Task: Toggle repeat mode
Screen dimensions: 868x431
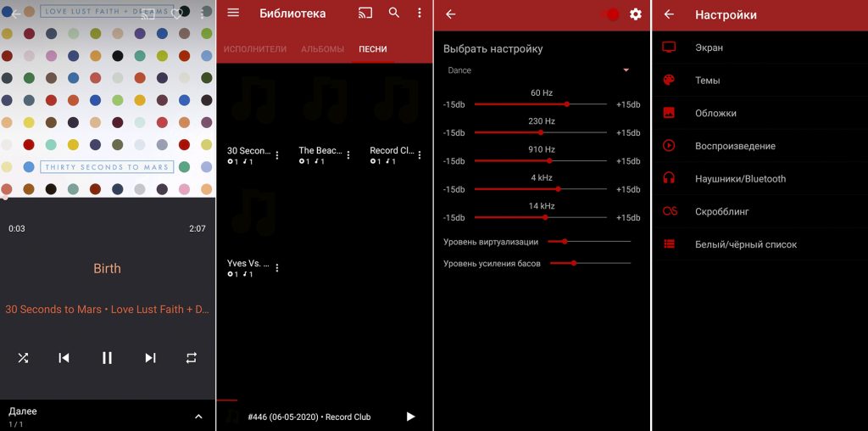Action: pyautogui.click(x=192, y=358)
